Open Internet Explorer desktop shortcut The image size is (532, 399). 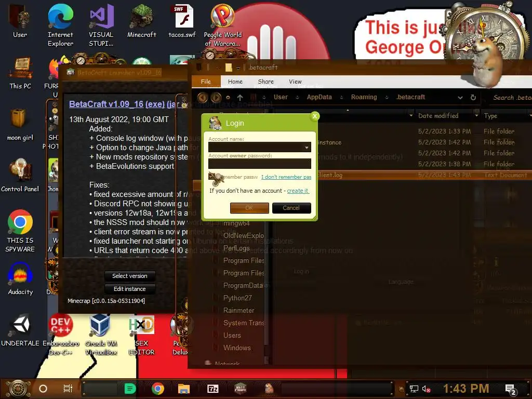coord(60,25)
